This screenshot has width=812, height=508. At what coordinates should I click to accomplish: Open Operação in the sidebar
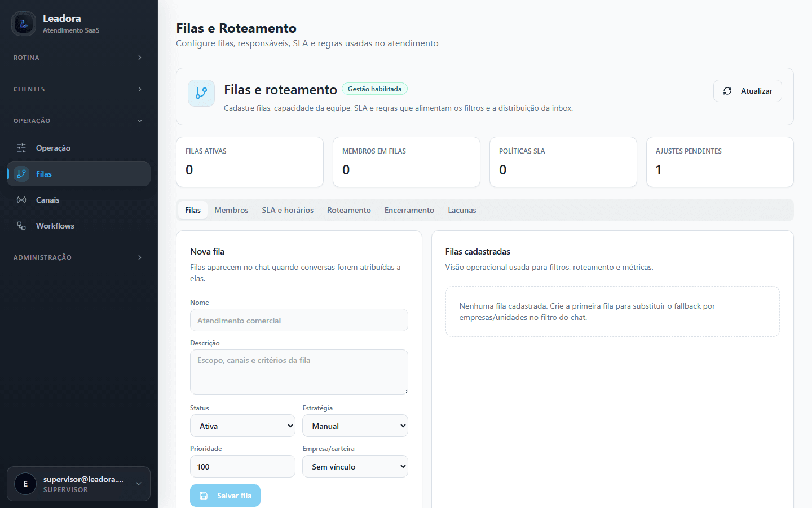click(78, 148)
